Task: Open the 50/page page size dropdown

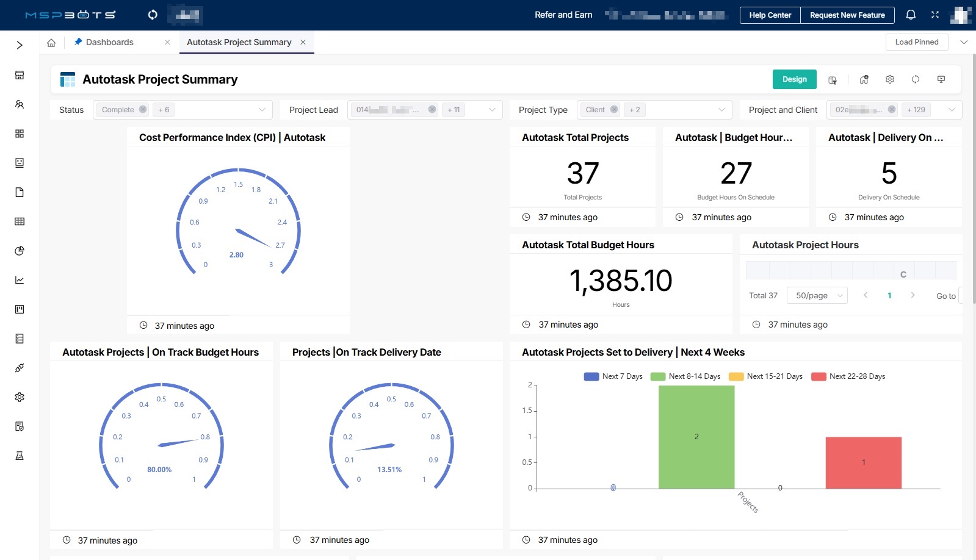Action: tap(817, 296)
